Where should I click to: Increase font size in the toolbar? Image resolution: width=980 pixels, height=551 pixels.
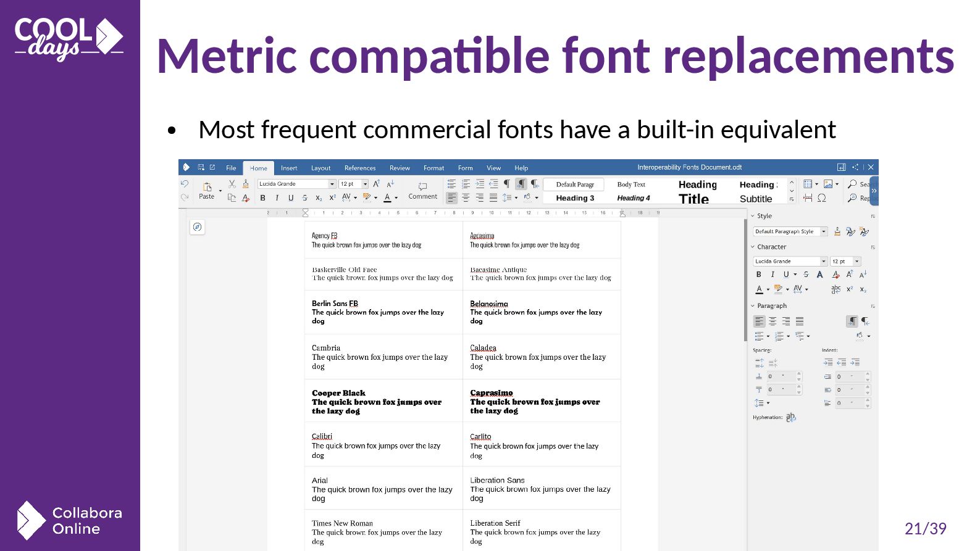point(376,184)
